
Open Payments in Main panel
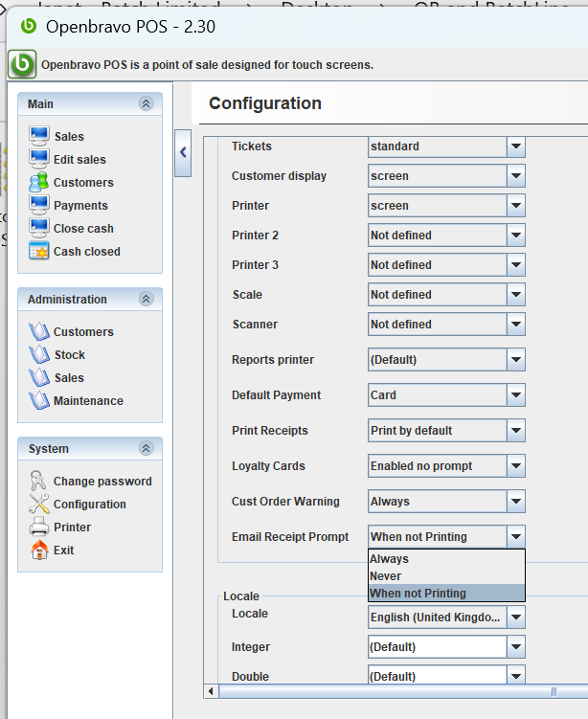(x=80, y=206)
